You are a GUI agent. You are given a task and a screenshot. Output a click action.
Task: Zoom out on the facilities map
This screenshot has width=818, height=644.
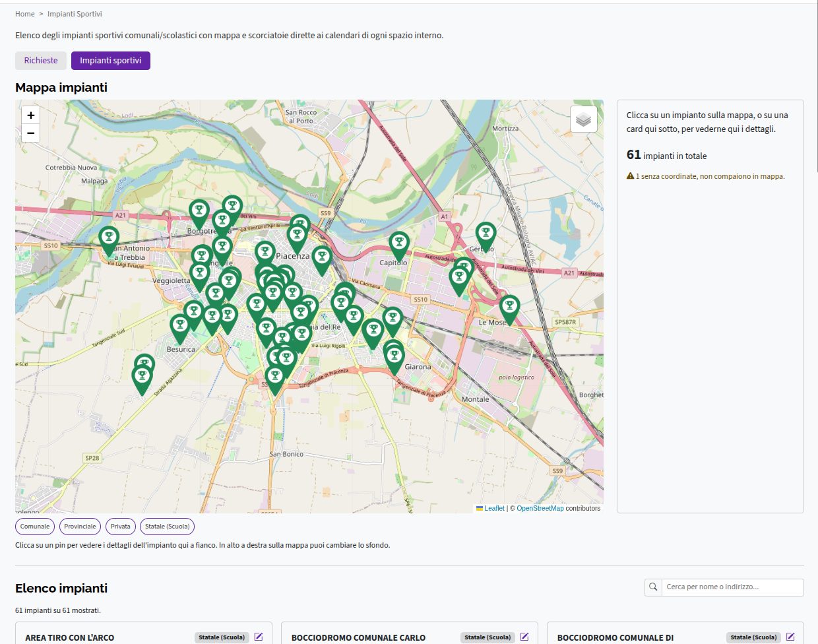30,133
